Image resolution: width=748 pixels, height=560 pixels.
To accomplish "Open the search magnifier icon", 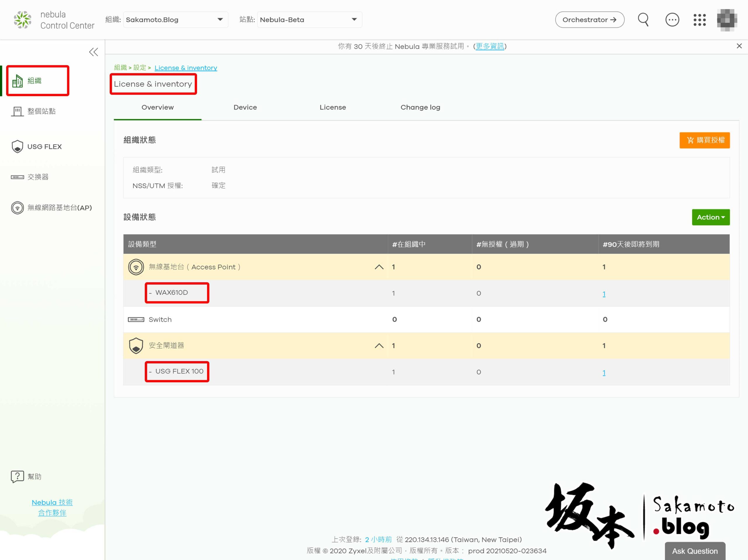I will tap(643, 20).
